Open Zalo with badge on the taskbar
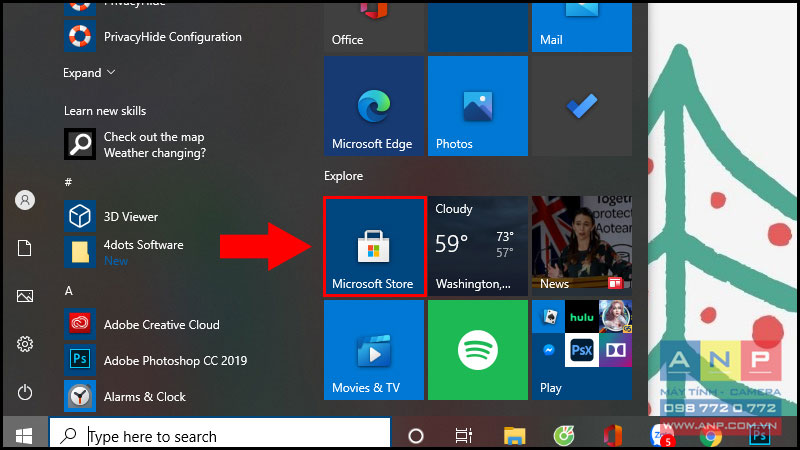Image resolution: width=800 pixels, height=450 pixels. tap(662, 436)
